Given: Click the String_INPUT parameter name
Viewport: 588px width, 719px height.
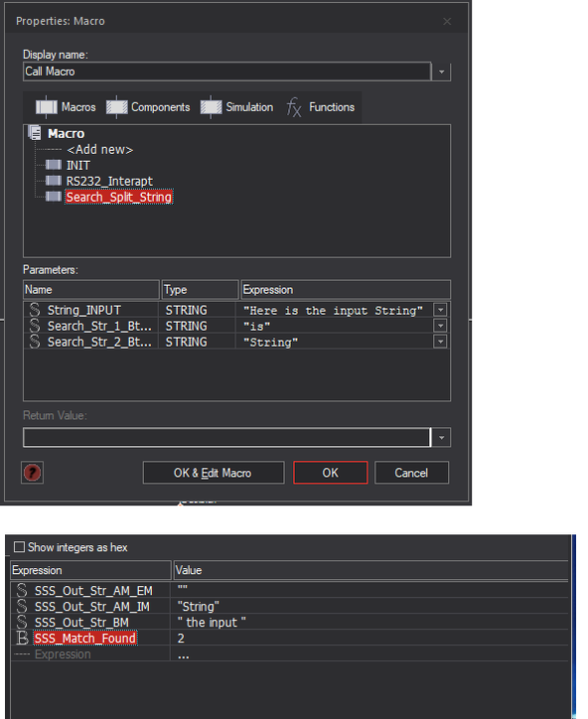Looking at the screenshot, I should coord(84,311).
